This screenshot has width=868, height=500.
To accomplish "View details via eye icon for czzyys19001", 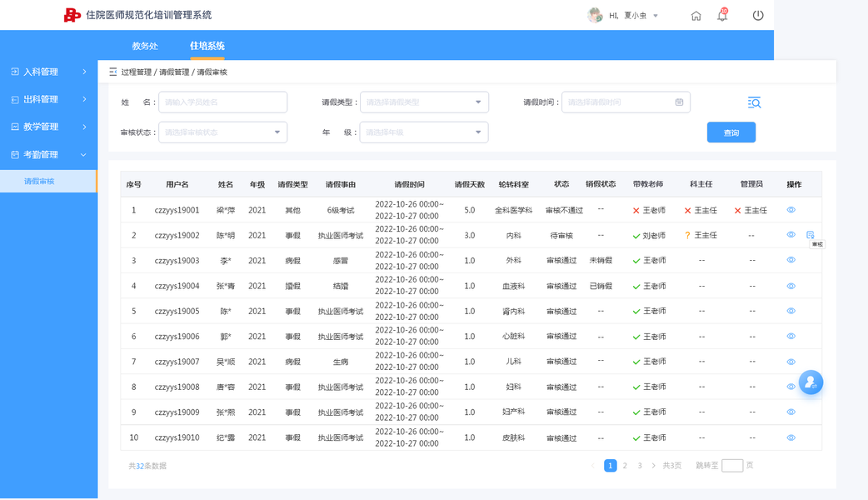I will (791, 210).
